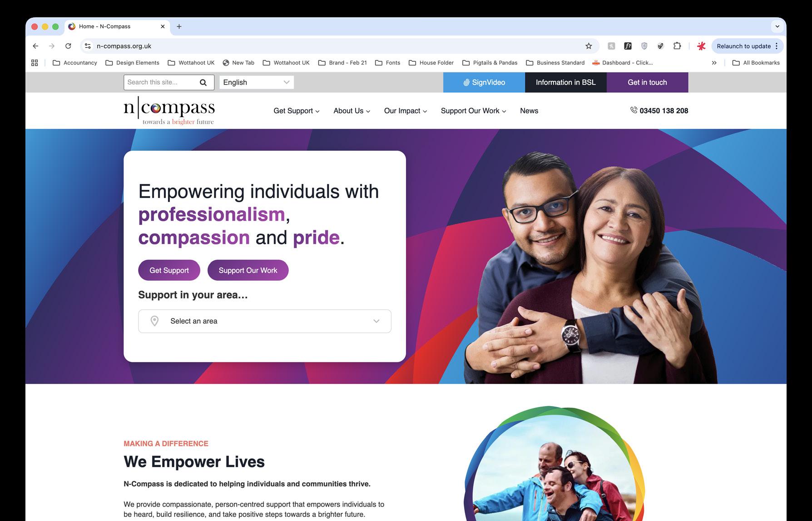This screenshot has width=812, height=521.
Task: Open the About Us menu
Action: pyautogui.click(x=352, y=111)
